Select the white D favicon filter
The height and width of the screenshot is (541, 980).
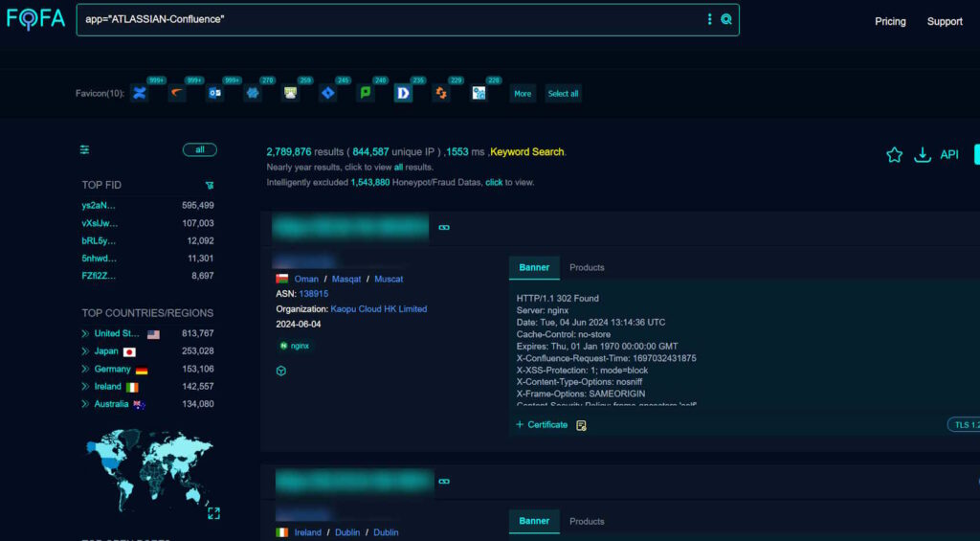[x=403, y=93]
